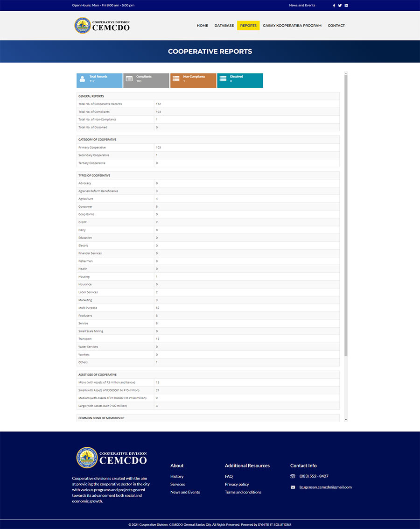This screenshot has height=529, width=420.
Task: Click the Transport row label
Action: (x=85, y=339)
